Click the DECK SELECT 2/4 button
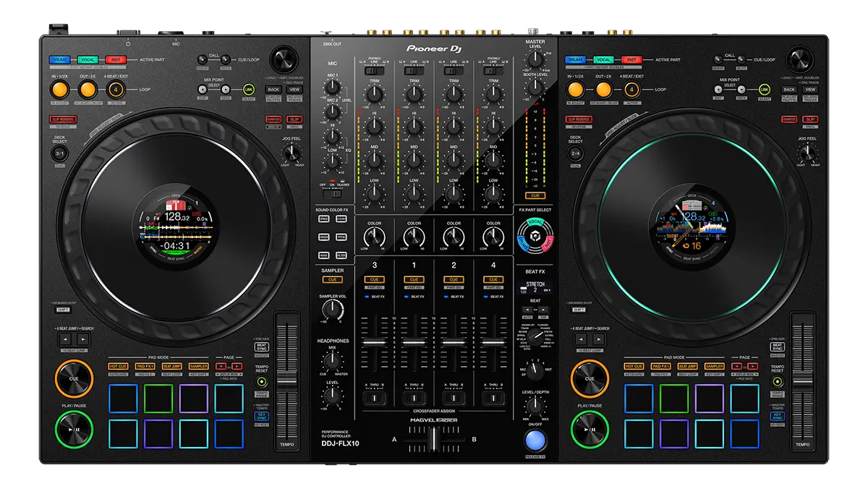The width and height of the screenshot is (868, 489). [575, 154]
